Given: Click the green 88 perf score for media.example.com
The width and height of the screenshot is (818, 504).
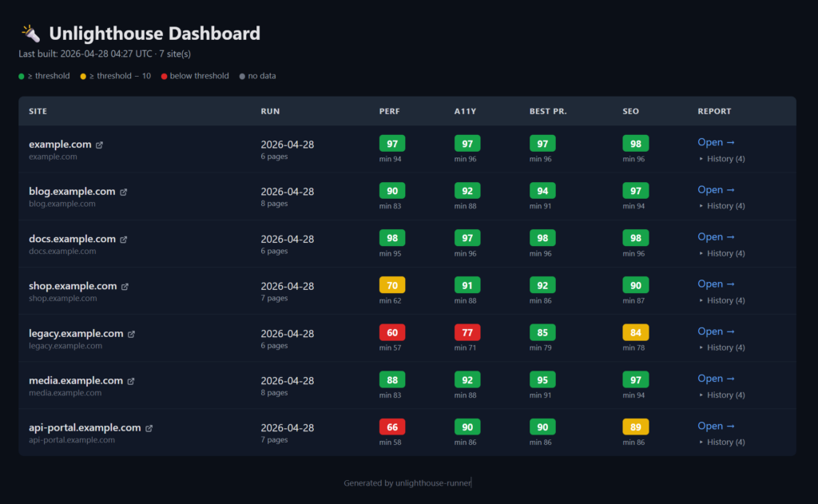Looking at the screenshot, I should pyautogui.click(x=392, y=380).
